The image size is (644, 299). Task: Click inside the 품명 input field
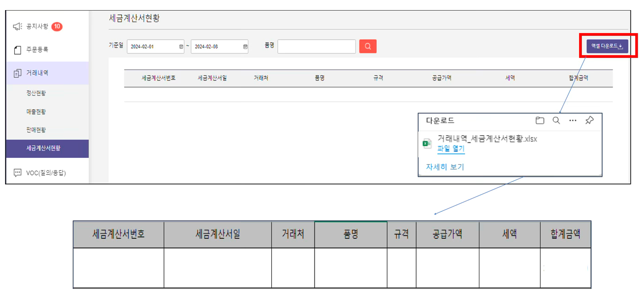(x=316, y=46)
